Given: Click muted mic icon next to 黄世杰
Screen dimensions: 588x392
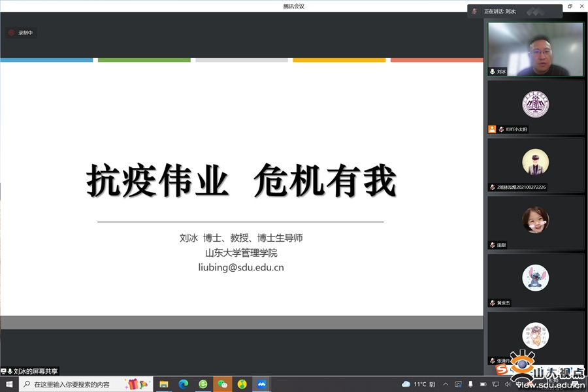Looking at the screenshot, I should (x=492, y=303).
